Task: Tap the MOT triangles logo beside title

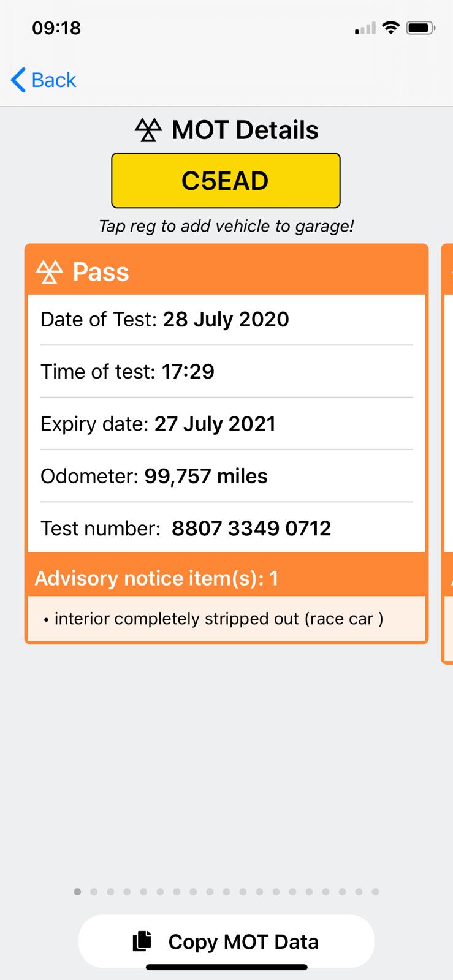Action: click(x=148, y=130)
